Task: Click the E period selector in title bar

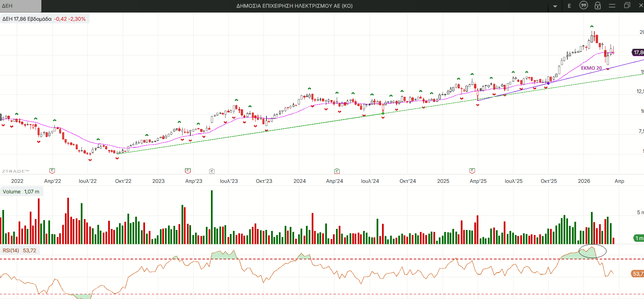Action: [x=569, y=6]
